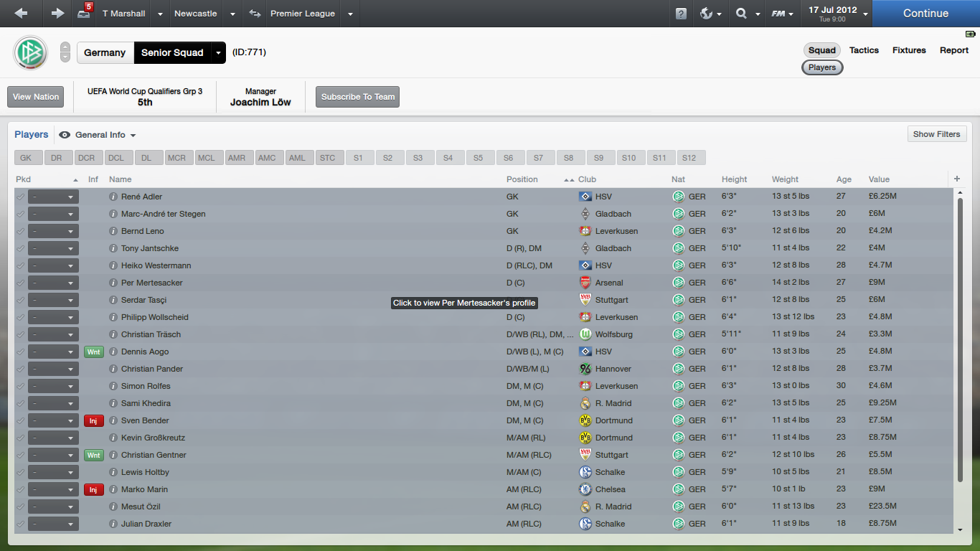Click the Germany DFB crest logo
Viewport: 980px width, 551px height.
pyautogui.click(x=30, y=52)
